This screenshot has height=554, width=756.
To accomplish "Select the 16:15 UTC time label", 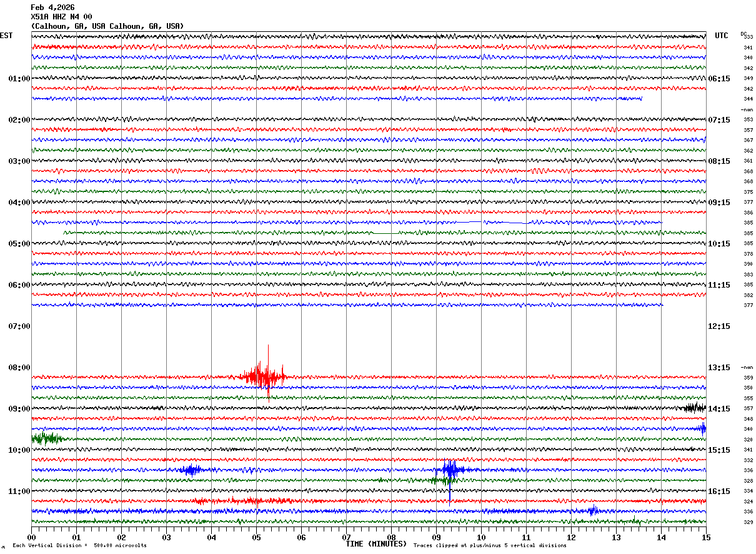I will point(719,491).
